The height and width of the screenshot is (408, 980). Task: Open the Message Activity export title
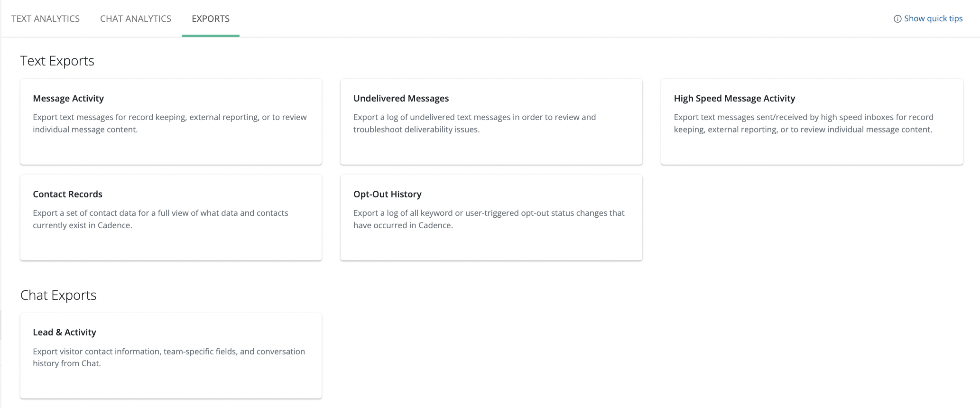pos(68,98)
